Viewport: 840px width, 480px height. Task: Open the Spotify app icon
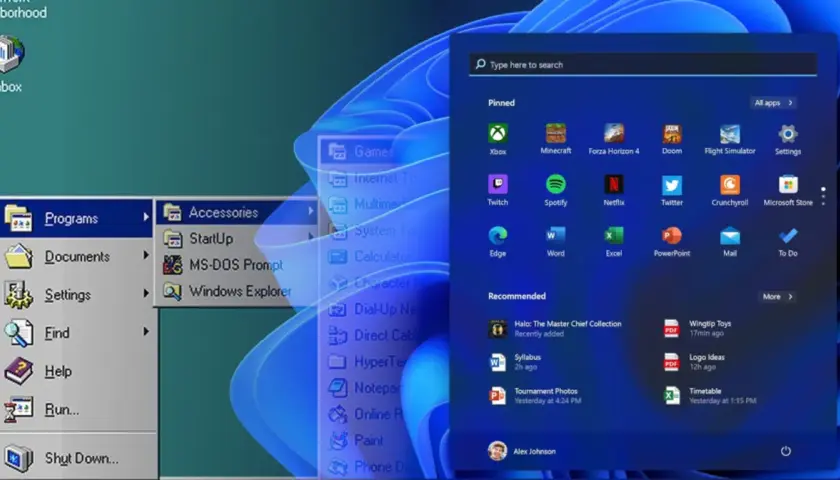click(556, 184)
